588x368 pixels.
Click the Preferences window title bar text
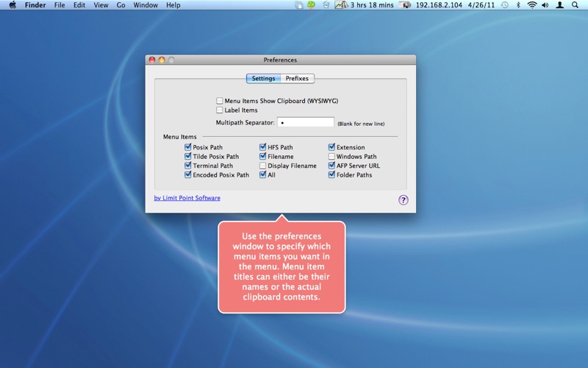tap(280, 60)
